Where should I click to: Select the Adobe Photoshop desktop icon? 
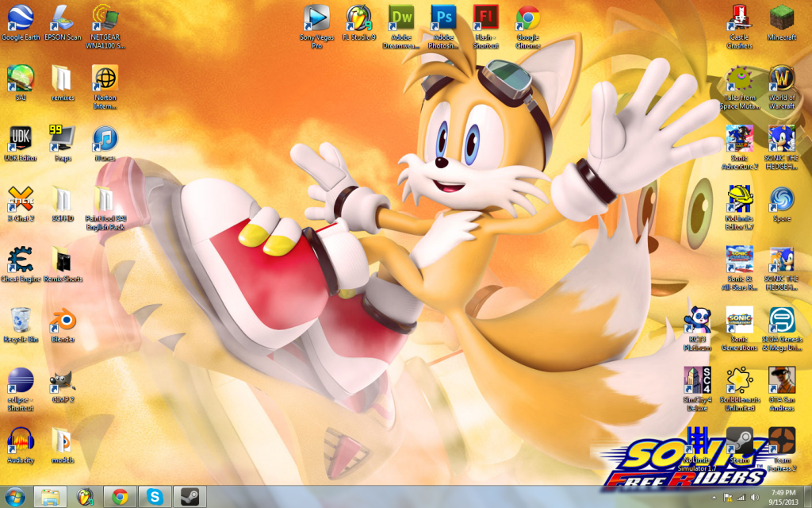[443, 27]
